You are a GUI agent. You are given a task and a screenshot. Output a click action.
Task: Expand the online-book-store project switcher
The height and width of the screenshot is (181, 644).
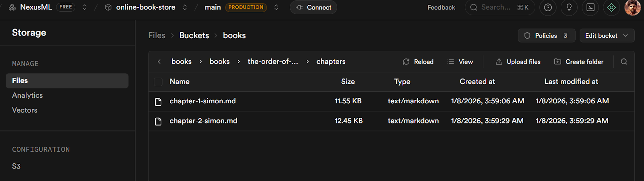[185, 7]
